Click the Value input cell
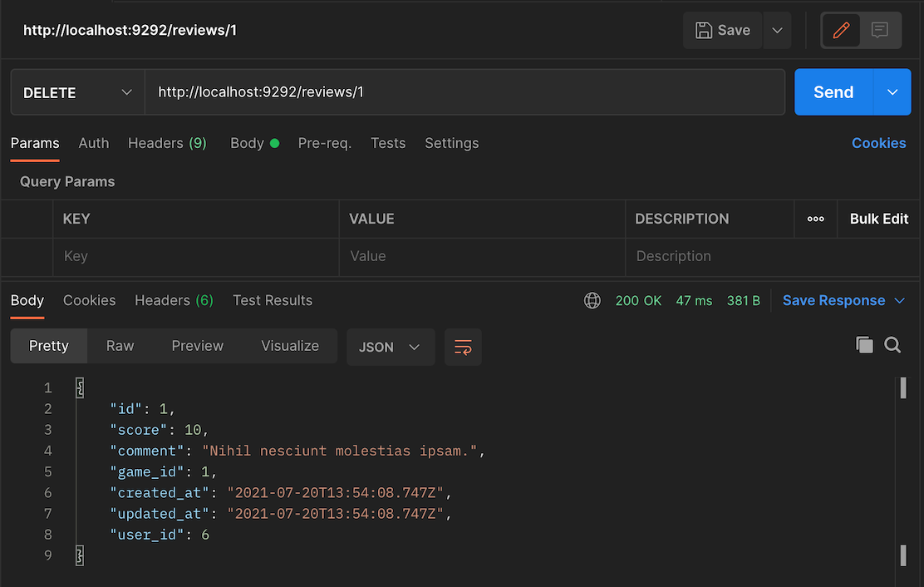This screenshot has height=587, width=924. (482, 256)
